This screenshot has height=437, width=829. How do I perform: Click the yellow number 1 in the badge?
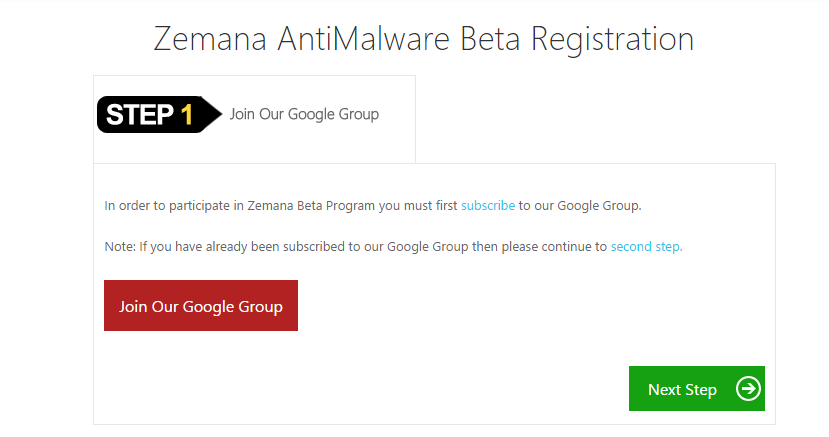[186, 115]
